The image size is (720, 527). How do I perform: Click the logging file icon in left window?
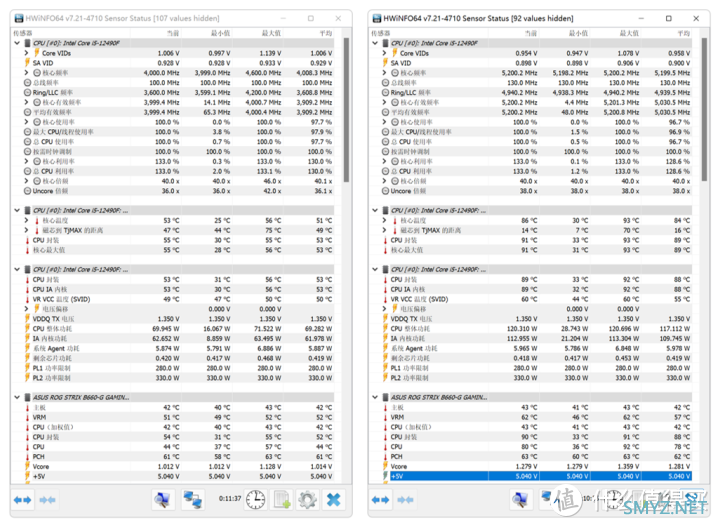pos(282,499)
